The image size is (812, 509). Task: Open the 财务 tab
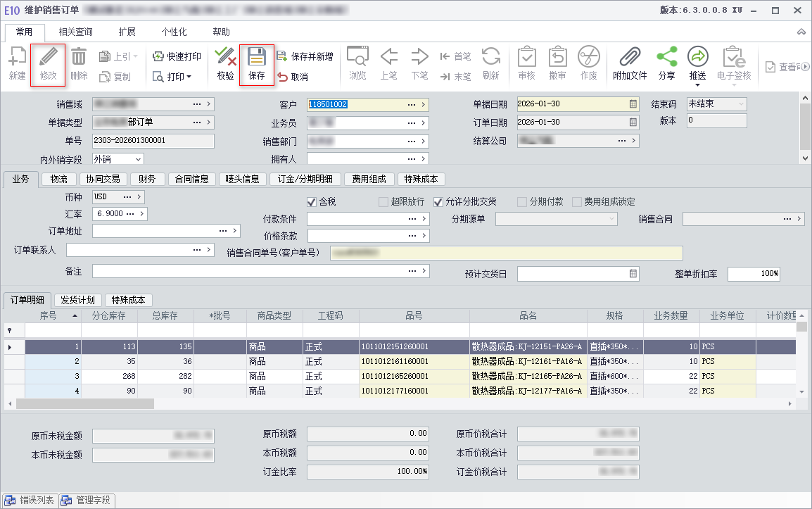point(147,179)
